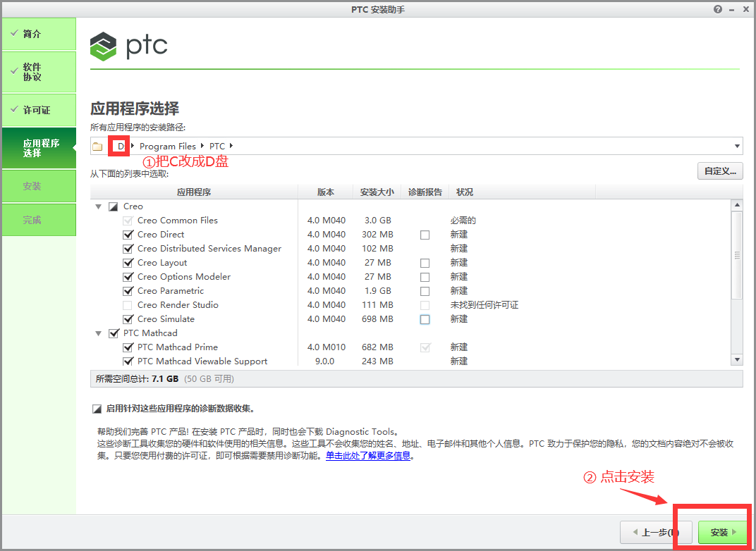Select the 安装 step in sidebar
This screenshot has height=551, width=756.
pos(39,186)
